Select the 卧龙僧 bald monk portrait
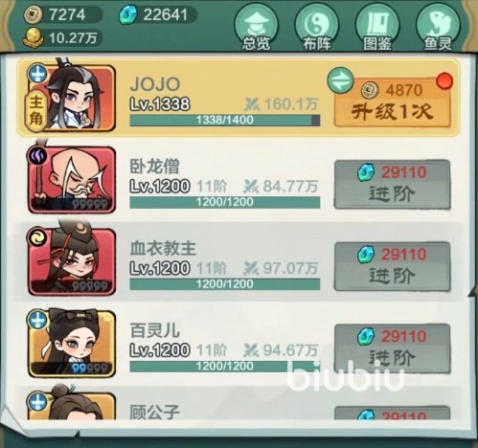This screenshot has height=448, width=478. click(72, 180)
